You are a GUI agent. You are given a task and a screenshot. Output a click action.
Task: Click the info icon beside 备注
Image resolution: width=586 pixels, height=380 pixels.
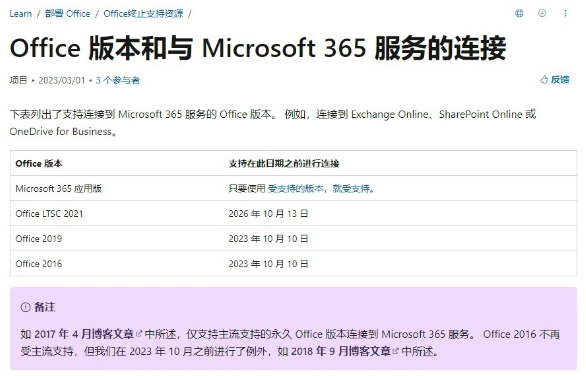click(x=25, y=307)
